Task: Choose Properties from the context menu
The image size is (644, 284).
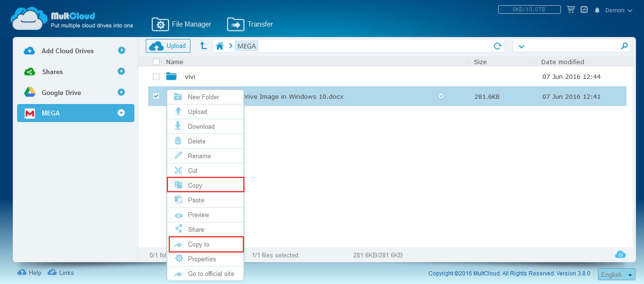Action: tap(205, 259)
